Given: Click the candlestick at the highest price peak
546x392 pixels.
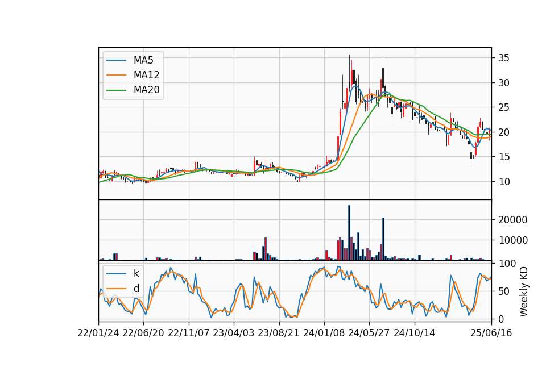Looking at the screenshot, I should tap(349, 74).
